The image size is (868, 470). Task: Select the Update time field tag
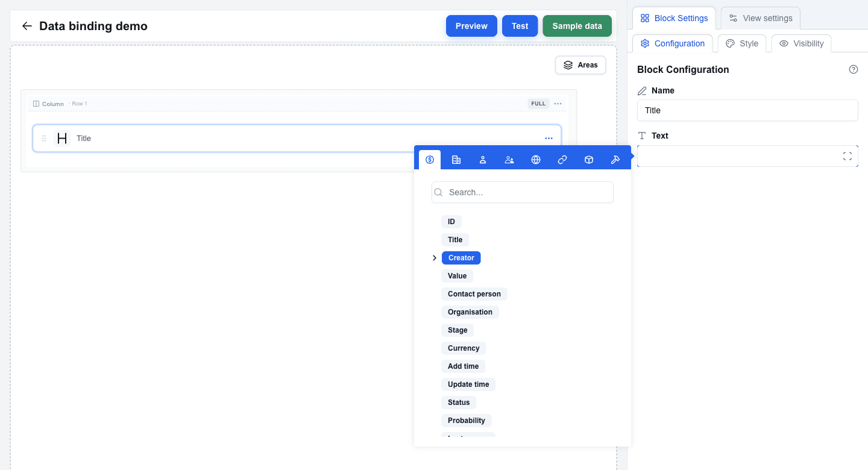point(469,384)
